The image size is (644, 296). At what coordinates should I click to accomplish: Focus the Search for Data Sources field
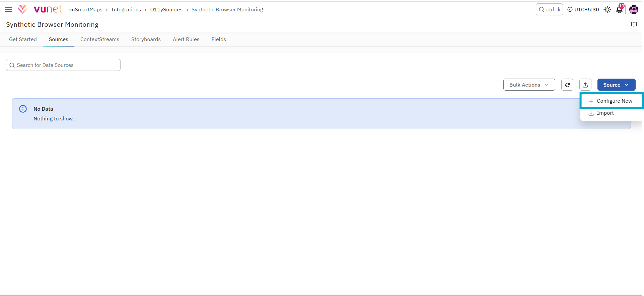tap(63, 65)
